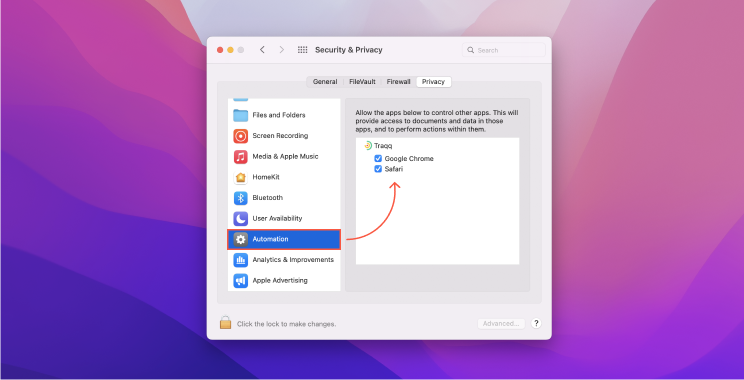The image size is (744, 380).
Task: Select Media & Apple Music label
Action: coord(285,157)
